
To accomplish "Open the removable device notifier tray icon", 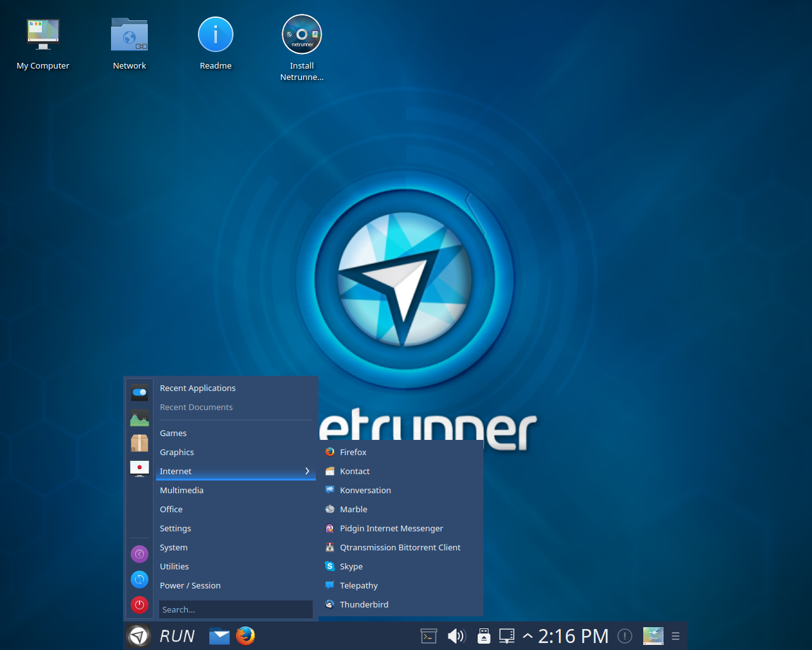I will click(484, 636).
